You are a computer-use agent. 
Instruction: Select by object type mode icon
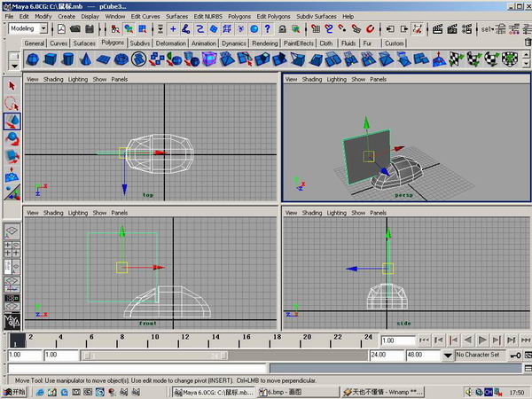click(129, 29)
